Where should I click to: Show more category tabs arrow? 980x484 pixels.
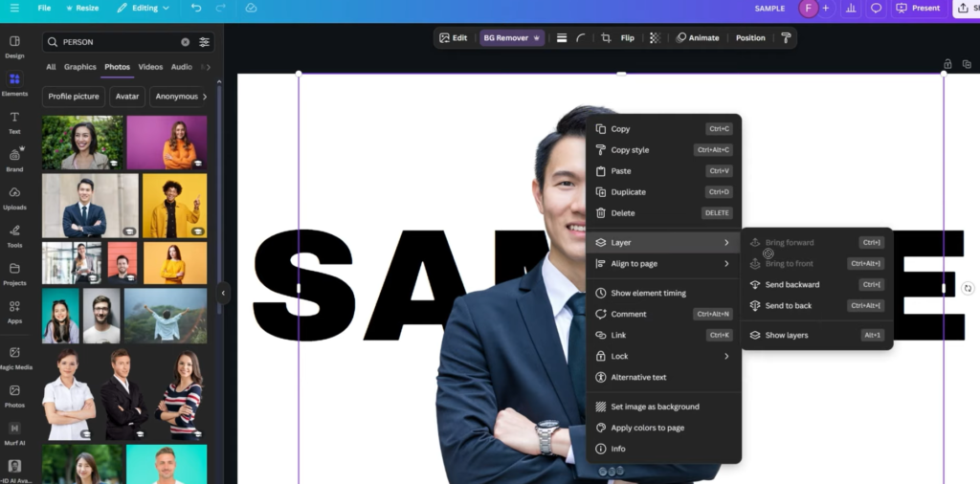point(208,67)
